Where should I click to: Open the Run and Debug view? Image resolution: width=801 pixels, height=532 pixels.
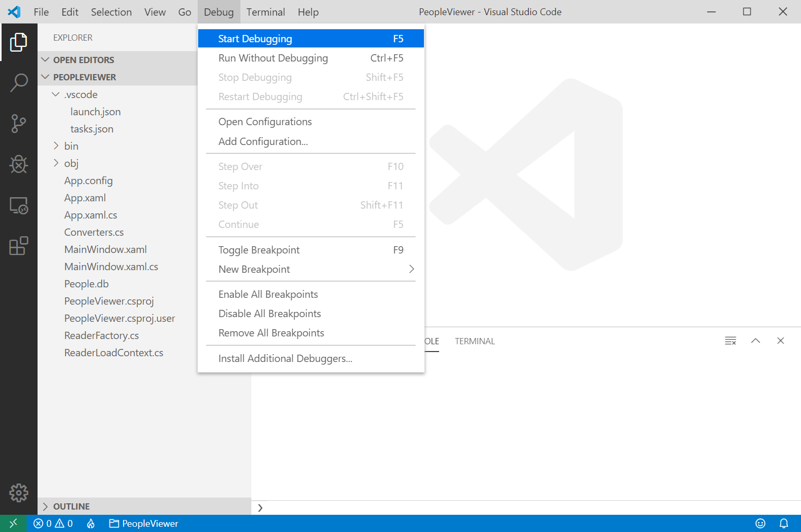[x=19, y=164]
